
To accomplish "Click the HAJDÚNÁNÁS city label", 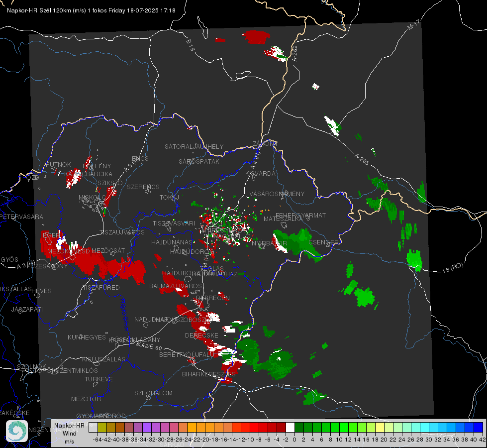I will 172,242.
